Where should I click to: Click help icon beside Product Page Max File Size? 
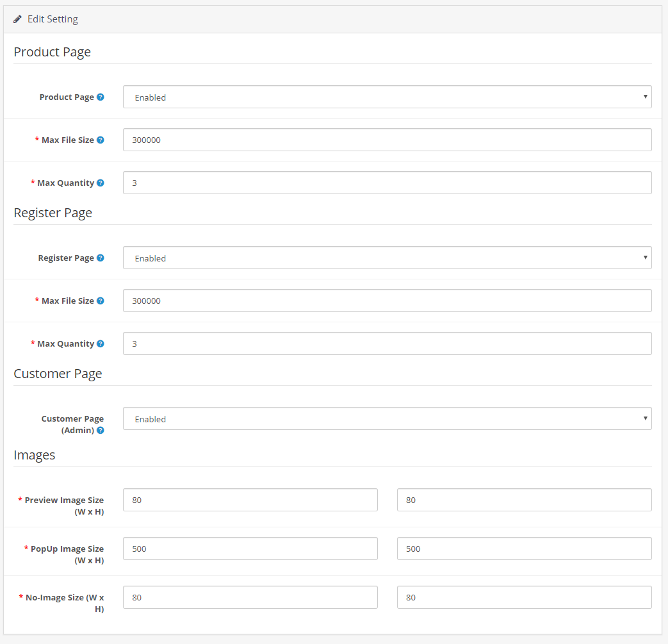(101, 140)
